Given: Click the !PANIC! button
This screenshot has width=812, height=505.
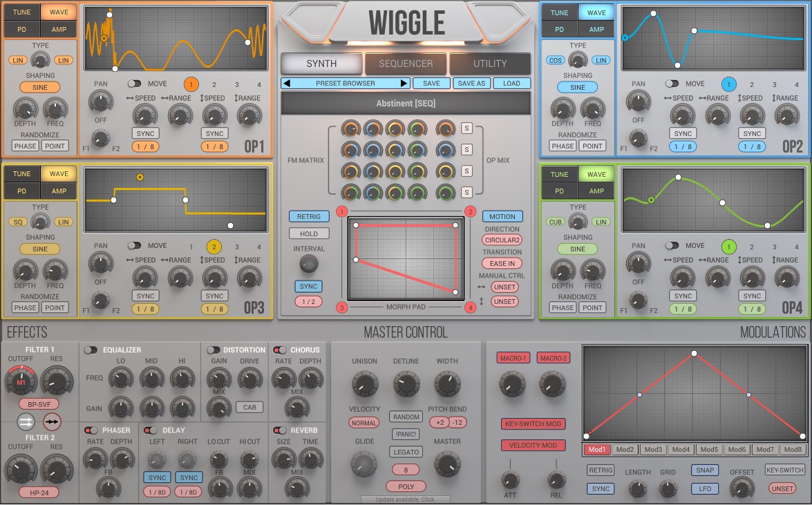Looking at the screenshot, I should tap(406, 435).
